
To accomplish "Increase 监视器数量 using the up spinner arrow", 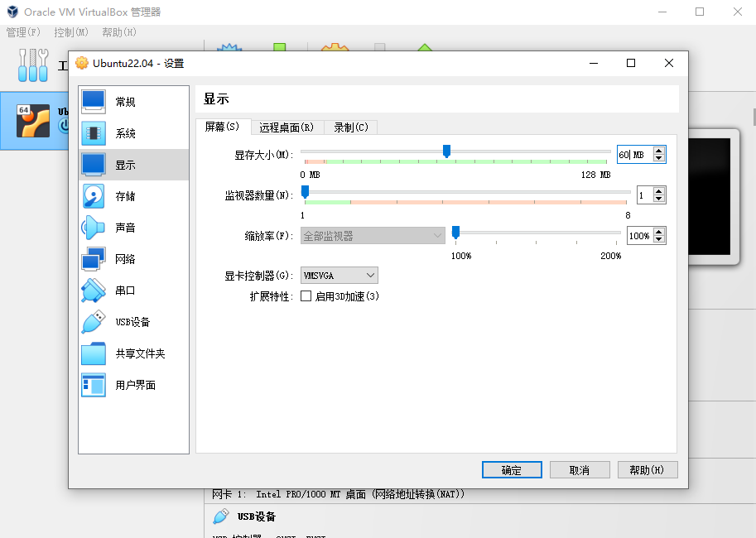I will pos(659,191).
